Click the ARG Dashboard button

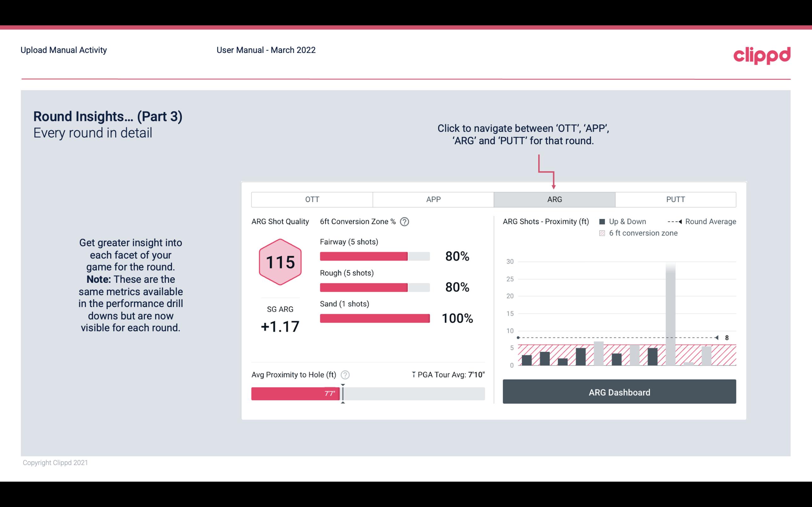coord(620,392)
